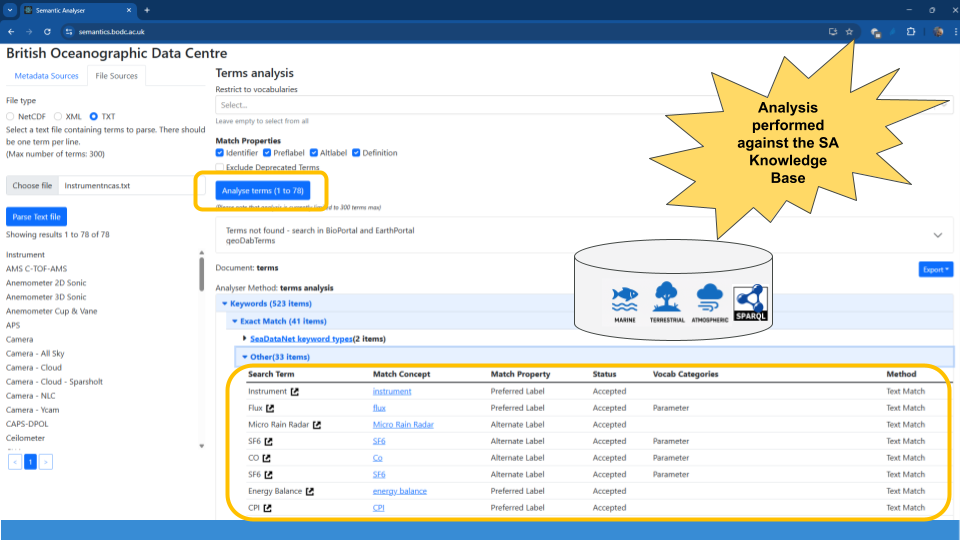Open the Micro Rain Radar concept link
The height and width of the screenshot is (540, 960).
tap(403, 424)
